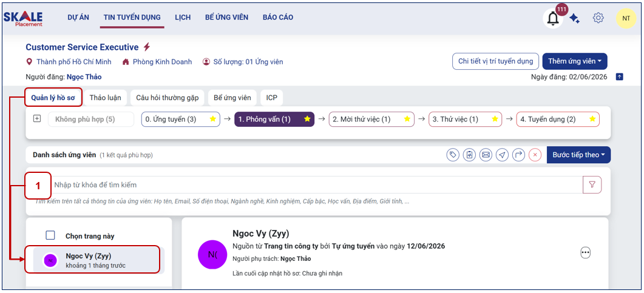This screenshot has width=644, height=293.
Task: Click star on 2. Mời thử việc stage
Action: tap(407, 119)
